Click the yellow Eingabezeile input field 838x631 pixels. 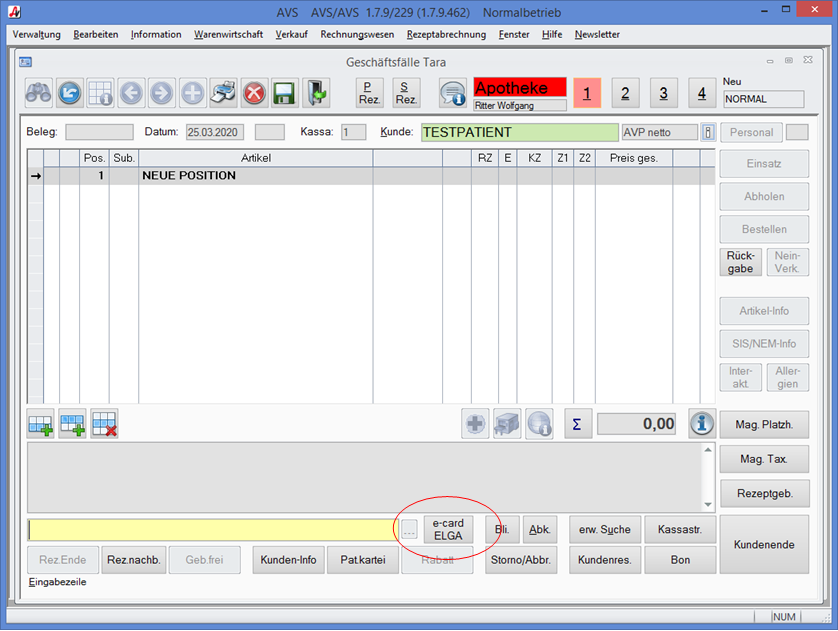(x=212, y=530)
